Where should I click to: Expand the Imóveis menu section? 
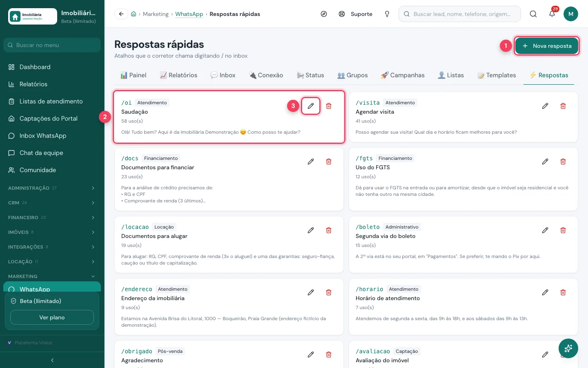pos(52,232)
